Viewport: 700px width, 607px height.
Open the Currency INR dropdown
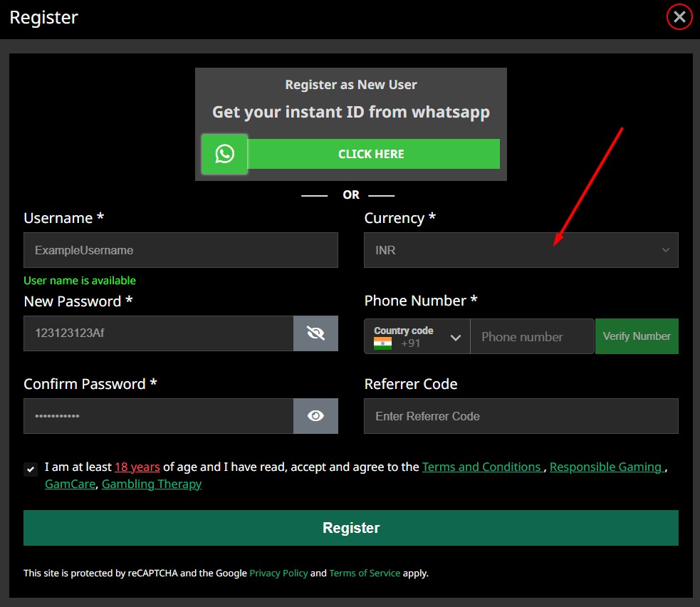(521, 250)
